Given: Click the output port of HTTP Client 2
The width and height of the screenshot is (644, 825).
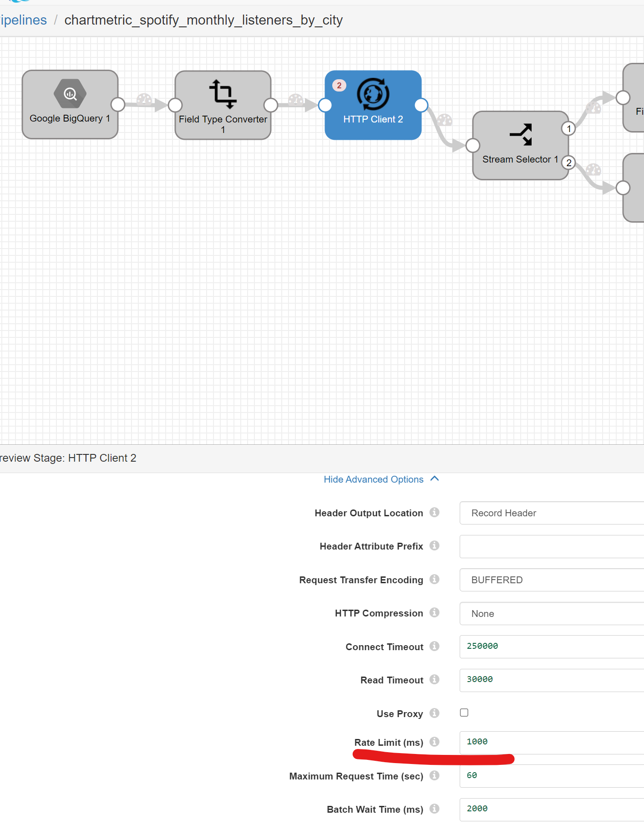Looking at the screenshot, I should 421,105.
